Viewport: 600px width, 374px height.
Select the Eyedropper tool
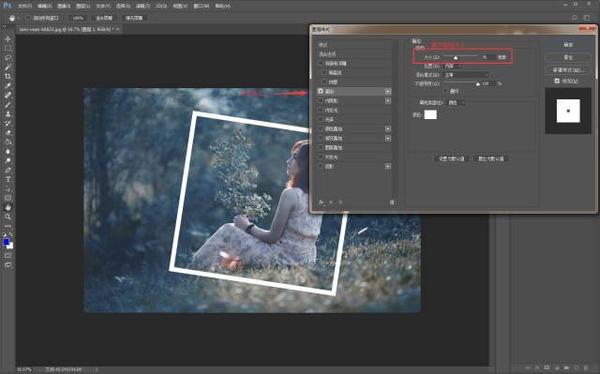[8, 86]
